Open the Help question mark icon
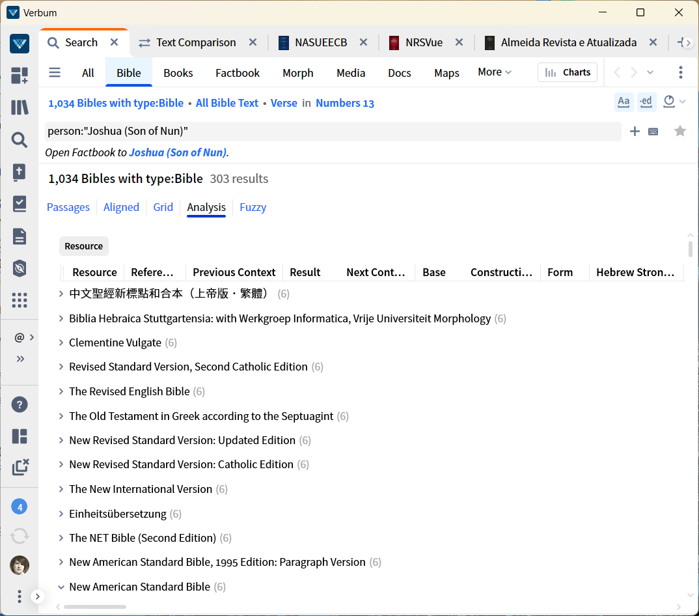The image size is (699, 616). (19, 404)
